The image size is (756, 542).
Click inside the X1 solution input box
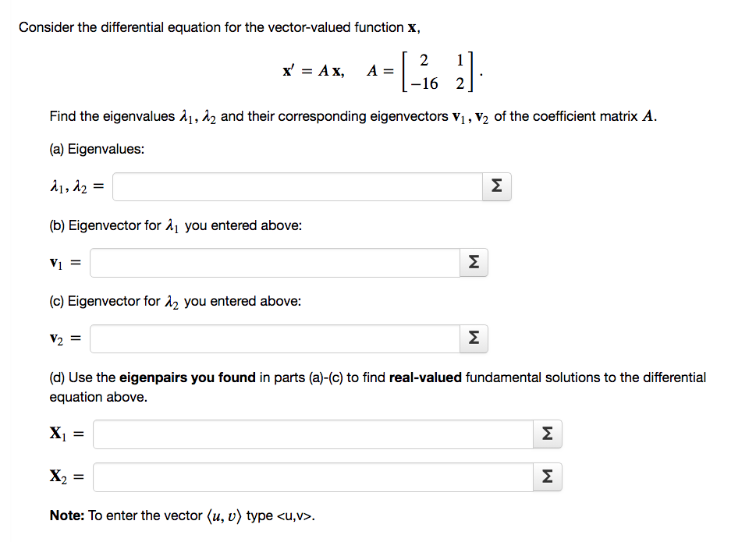pos(312,434)
